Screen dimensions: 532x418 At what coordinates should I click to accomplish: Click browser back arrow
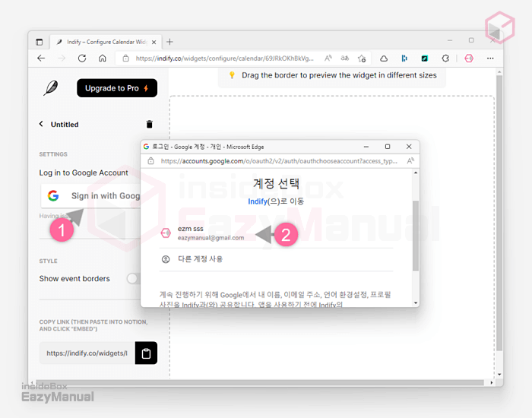pos(41,59)
